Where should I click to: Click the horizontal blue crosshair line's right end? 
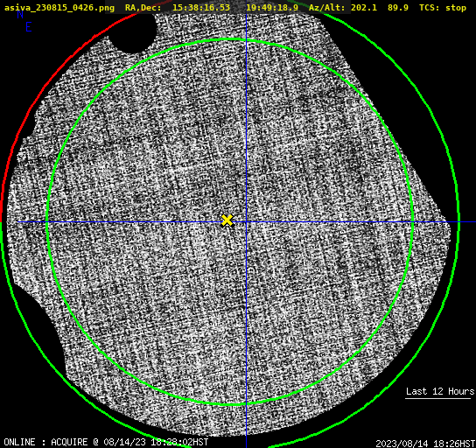[x=467, y=222]
